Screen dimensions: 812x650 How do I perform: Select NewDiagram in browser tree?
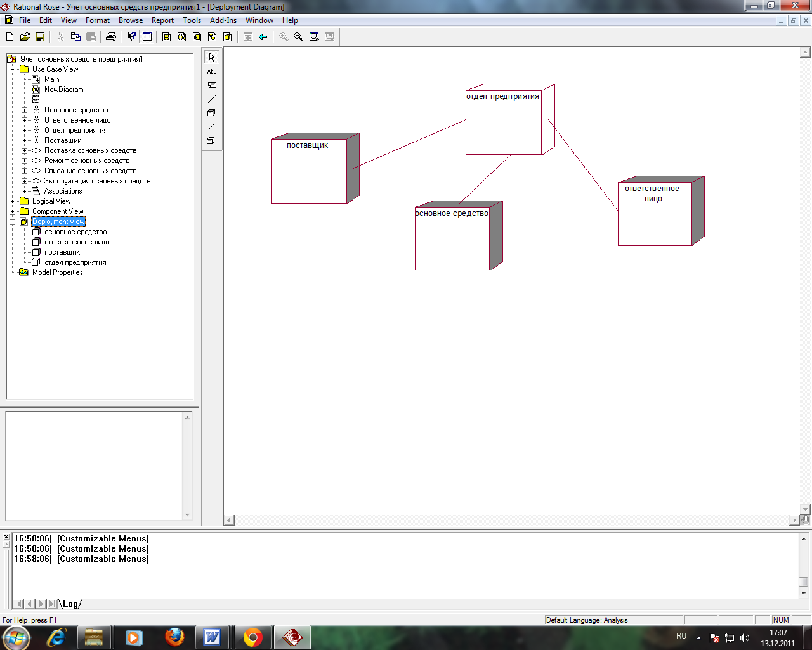click(x=63, y=90)
